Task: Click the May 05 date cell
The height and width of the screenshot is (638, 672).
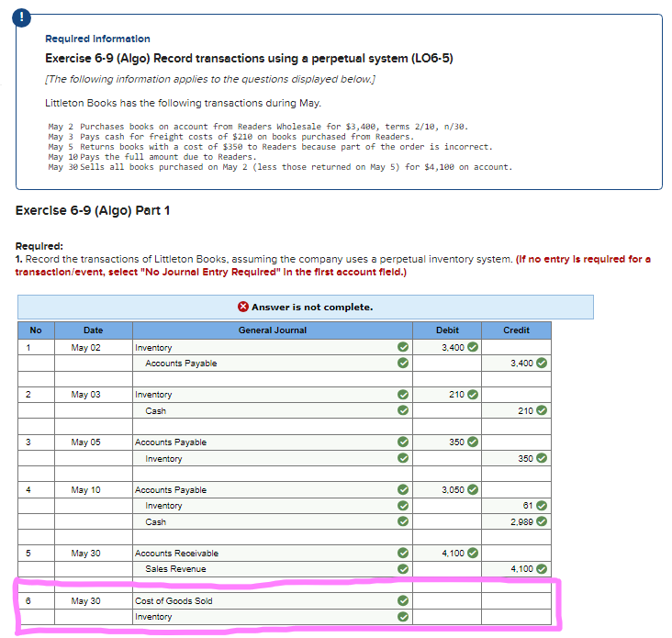Action: tap(94, 442)
